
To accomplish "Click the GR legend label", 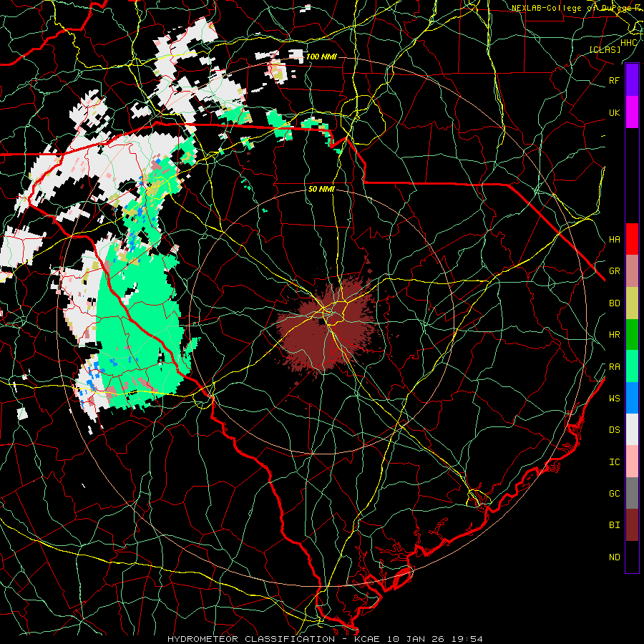I will pos(614,271).
